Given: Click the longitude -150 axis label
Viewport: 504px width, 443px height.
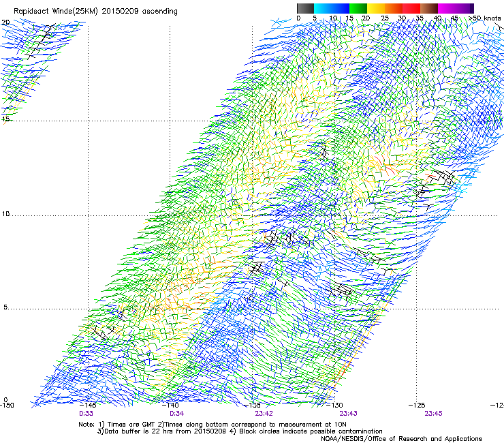Looking at the screenshot, I should click(x=7, y=405).
